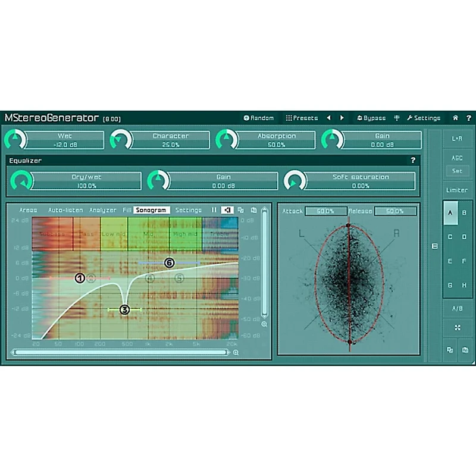Click the morph icon below A/B
This screenshot has height=476, width=476.
tap(457, 327)
